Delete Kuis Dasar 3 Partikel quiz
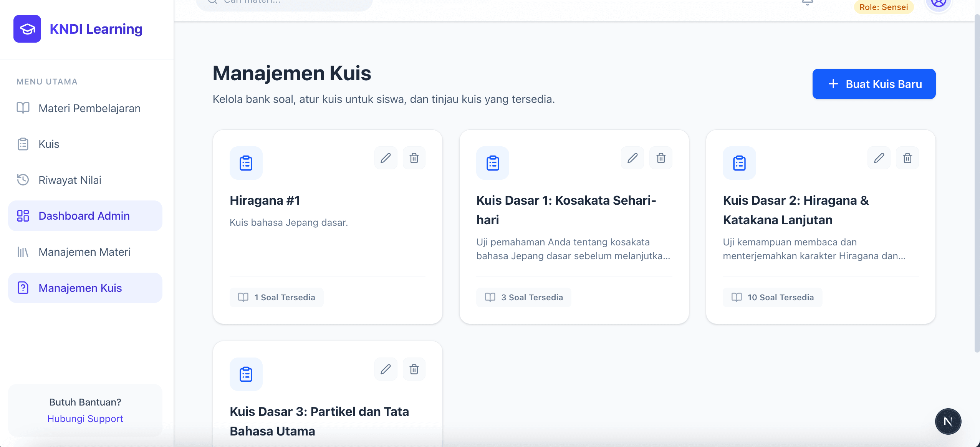Screen dimensions: 980x447 414,369
